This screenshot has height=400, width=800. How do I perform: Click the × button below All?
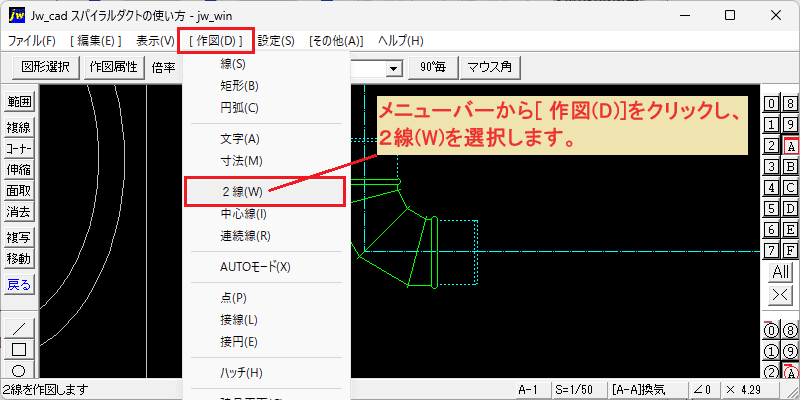pyautogui.click(x=781, y=295)
